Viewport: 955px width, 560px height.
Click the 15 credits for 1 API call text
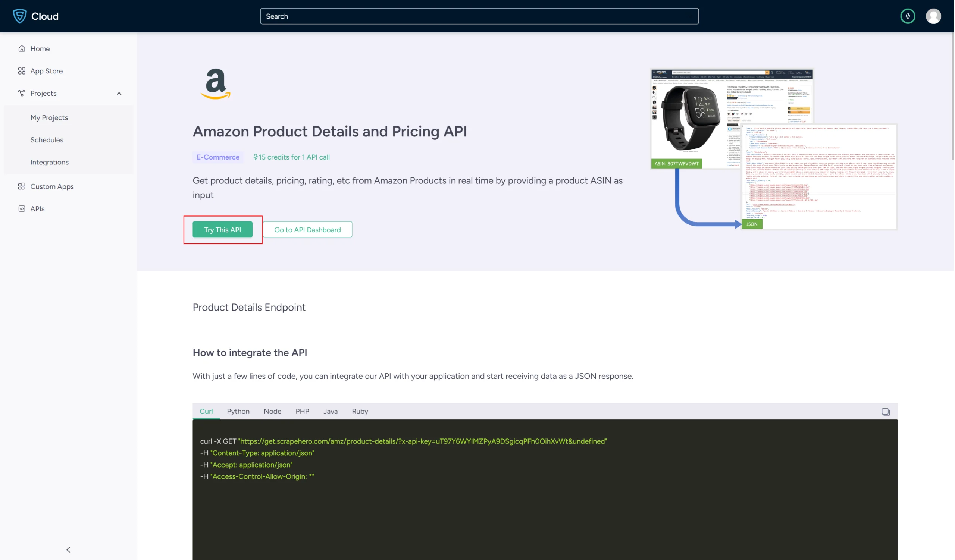click(292, 157)
